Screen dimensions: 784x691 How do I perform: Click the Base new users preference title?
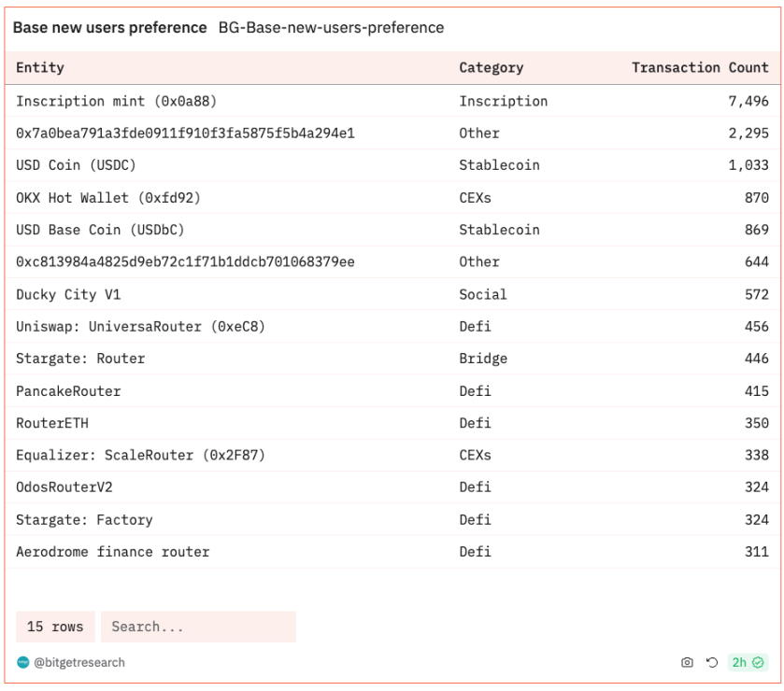pyautogui.click(x=109, y=28)
